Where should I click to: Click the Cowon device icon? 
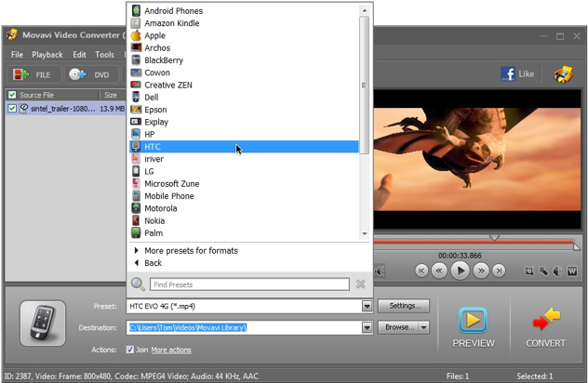coord(136,73)
